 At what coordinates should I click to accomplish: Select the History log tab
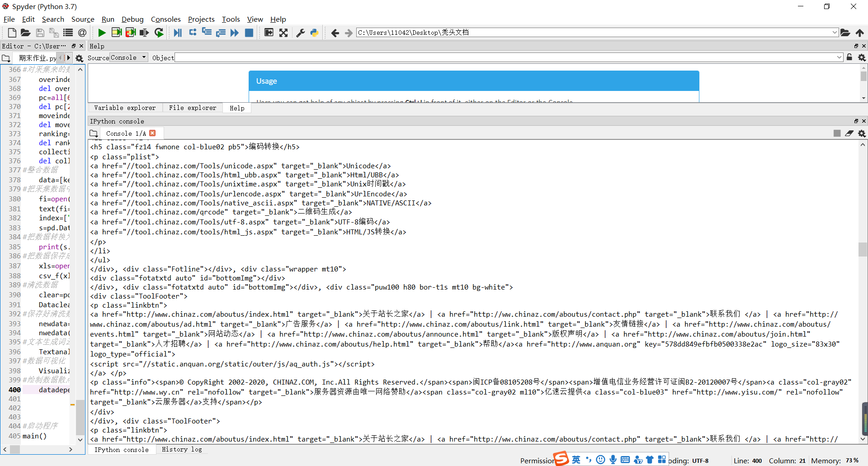point(182,449)
